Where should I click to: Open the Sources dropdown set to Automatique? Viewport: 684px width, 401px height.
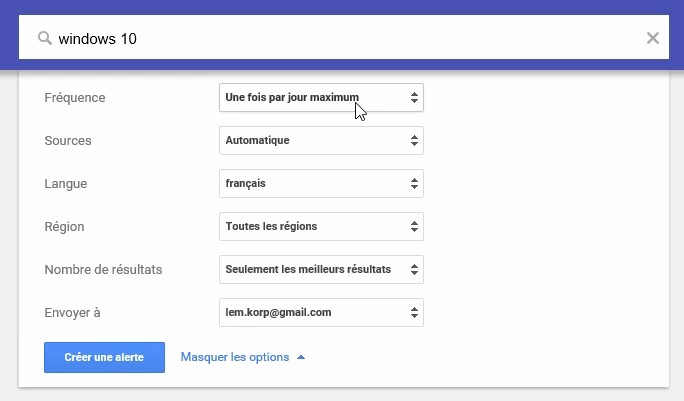point(310,141)
